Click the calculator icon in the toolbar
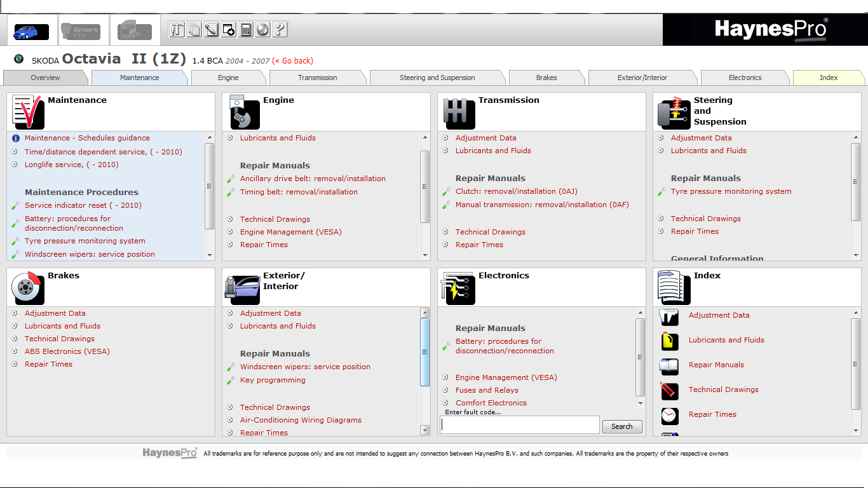This screenshot has width=868, height=488. pyautogui.click(x=246, y=29)
